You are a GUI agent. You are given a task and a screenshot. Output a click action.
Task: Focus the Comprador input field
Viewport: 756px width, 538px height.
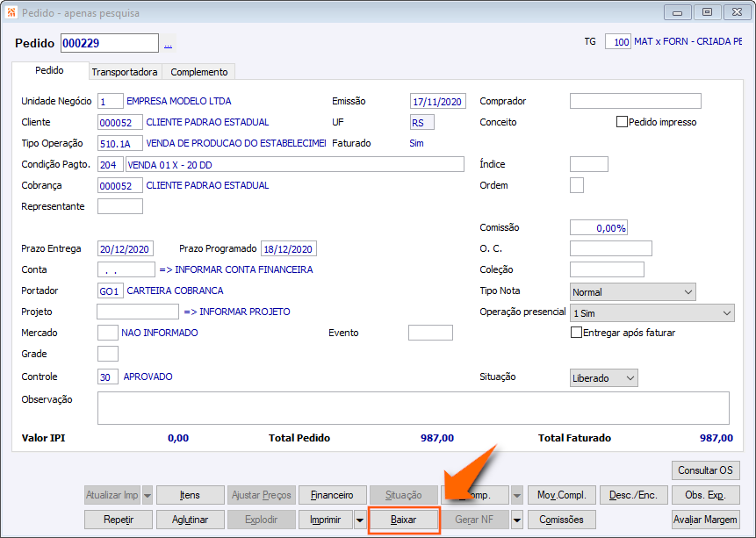point(636,101)
